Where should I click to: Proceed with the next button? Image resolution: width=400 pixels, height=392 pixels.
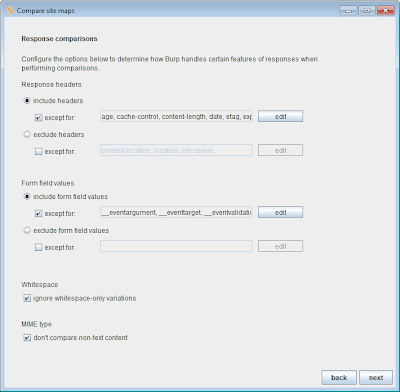(x=376, y=378)
